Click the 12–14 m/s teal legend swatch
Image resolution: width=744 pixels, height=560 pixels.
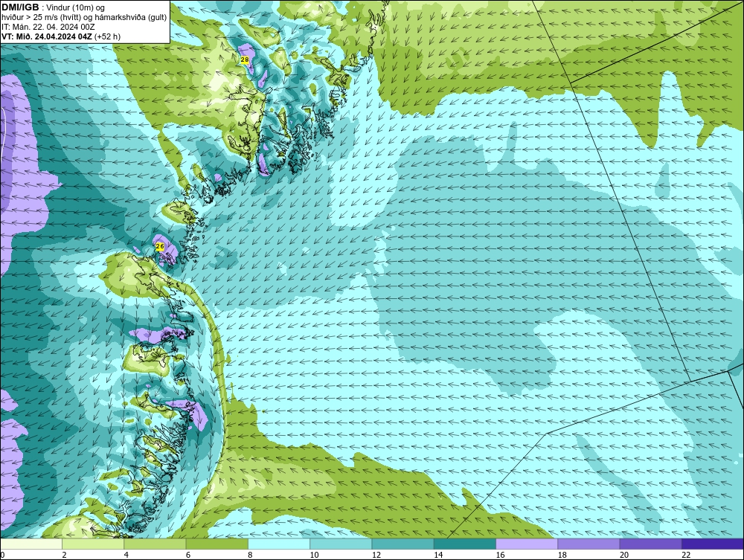point(403,544)
